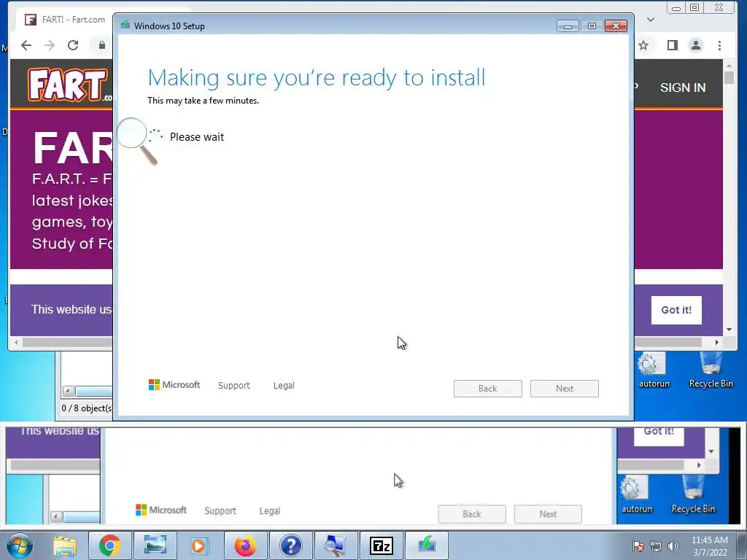This screenshot has width=747, height=560.
Task: Click Got it! on the cookie banner
Action: point(676,310)
